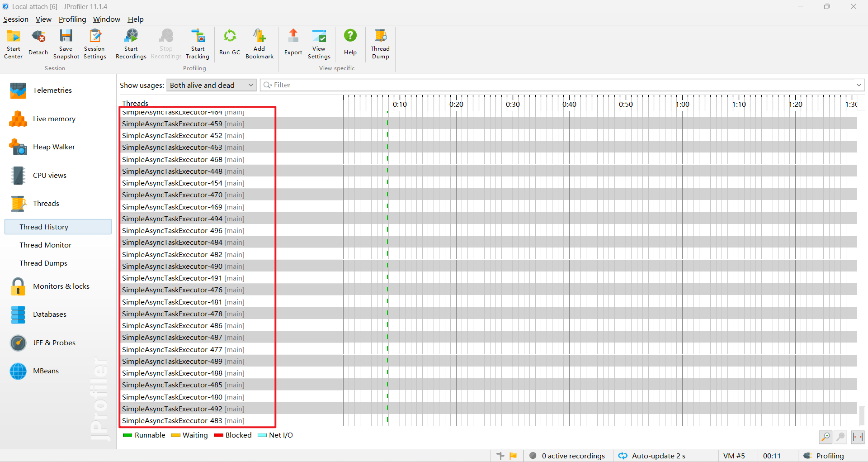This screenshot has height=462, width=868.
Task: Click the 0:30 timeline marker
Action: click(513, 104)
